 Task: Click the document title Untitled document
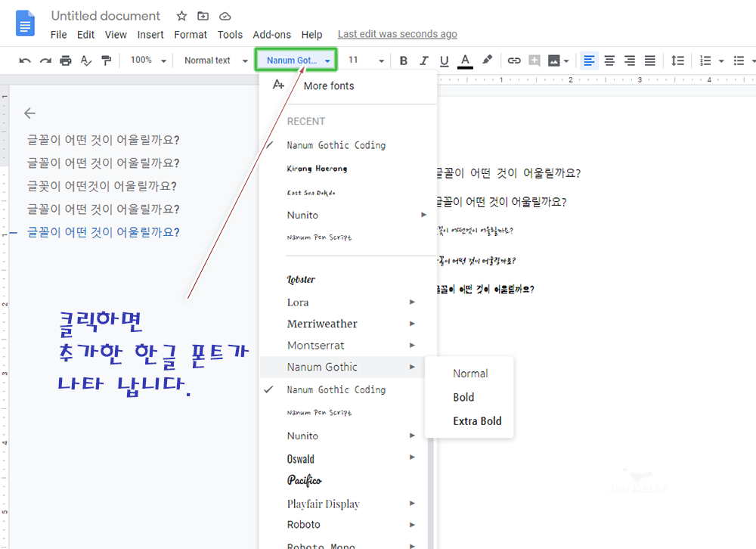coord(106,16)
